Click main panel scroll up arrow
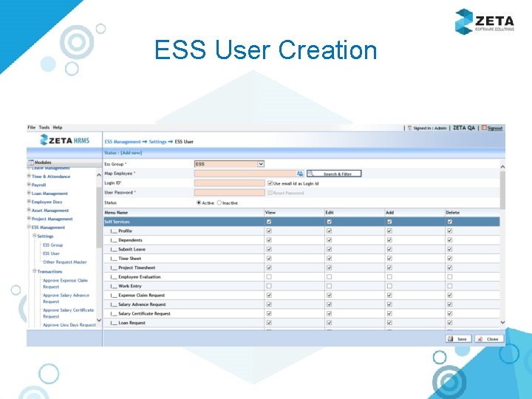The height and width of the screenshot is (399, 532). pyautogui.click(x=502, y=167)
